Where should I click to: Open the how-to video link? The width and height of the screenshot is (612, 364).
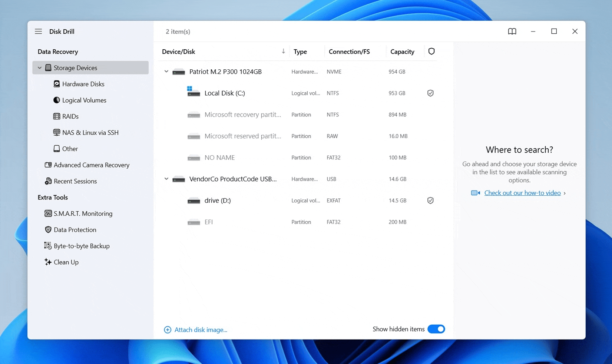click(x=522, y=193)
